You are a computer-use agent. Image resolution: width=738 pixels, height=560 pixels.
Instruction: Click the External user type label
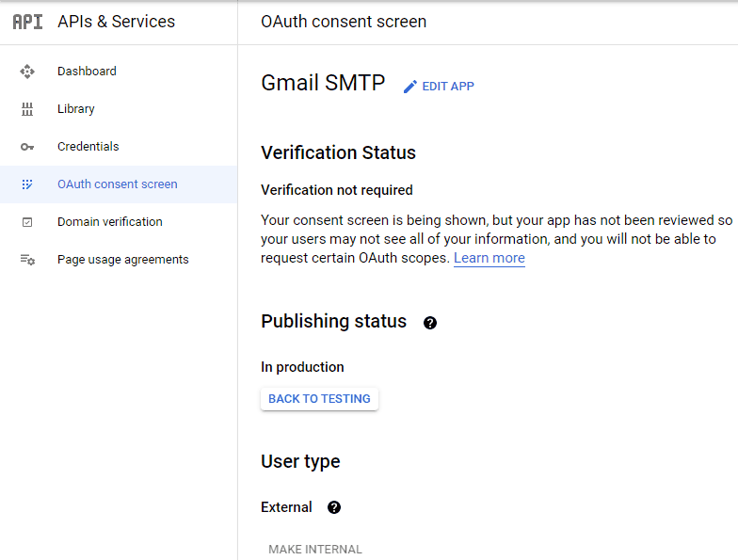pyautogui.click(x=286, y=507)
